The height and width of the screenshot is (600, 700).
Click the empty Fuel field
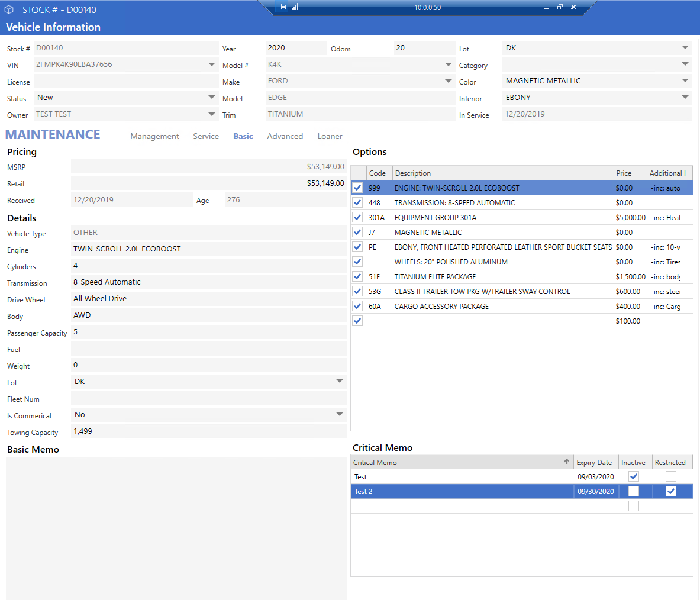pyautogui.click(x=208, y=349)
